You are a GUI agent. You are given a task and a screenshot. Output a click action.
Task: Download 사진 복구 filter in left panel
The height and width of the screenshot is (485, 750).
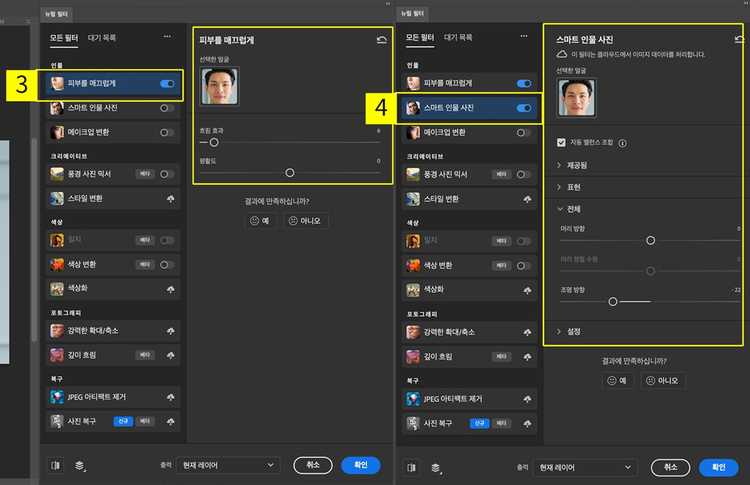tap(170, 421)
